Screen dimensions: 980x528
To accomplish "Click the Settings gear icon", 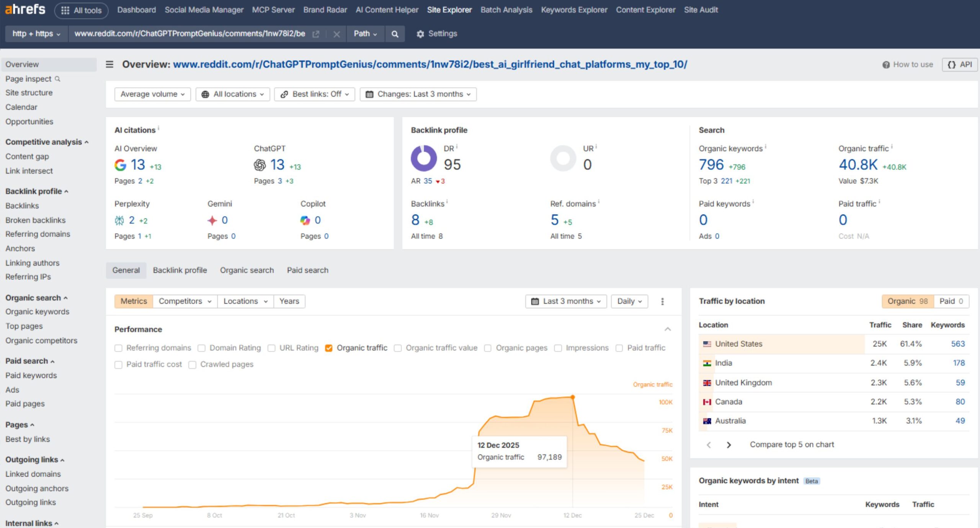I will tap(420, 34).
